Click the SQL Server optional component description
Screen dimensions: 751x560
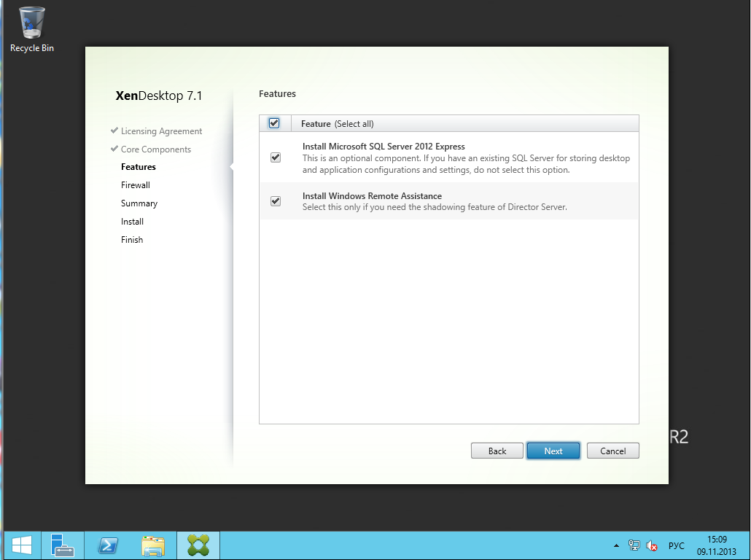(466, 164)
